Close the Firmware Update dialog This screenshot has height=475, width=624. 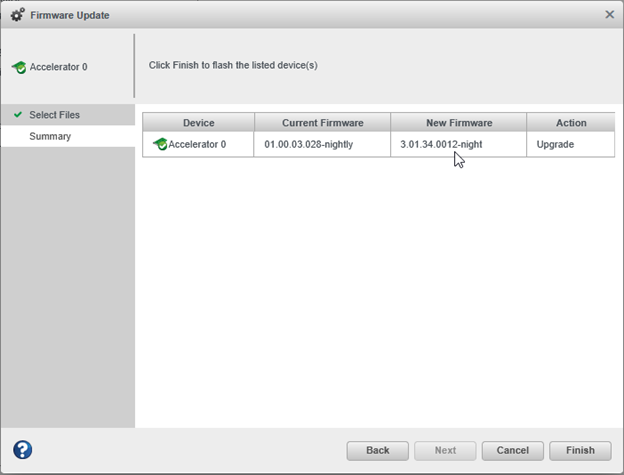(x=609, y=15)
